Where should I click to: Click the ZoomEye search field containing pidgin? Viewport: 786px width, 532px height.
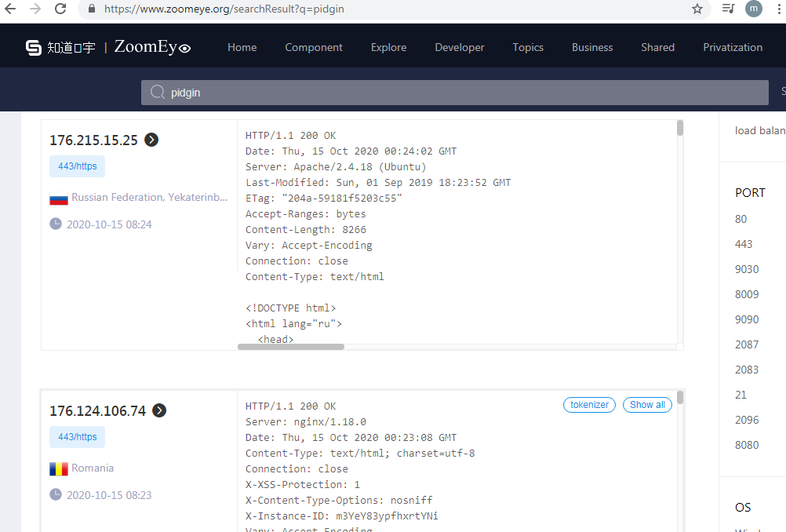click(455, 93)
